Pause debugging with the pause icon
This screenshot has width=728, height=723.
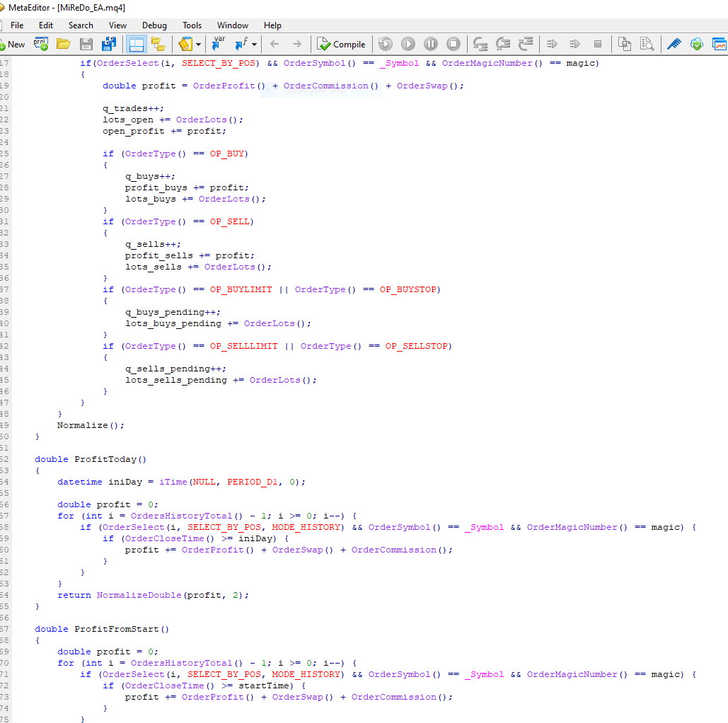pyautogui.click(x=431, y=44)
